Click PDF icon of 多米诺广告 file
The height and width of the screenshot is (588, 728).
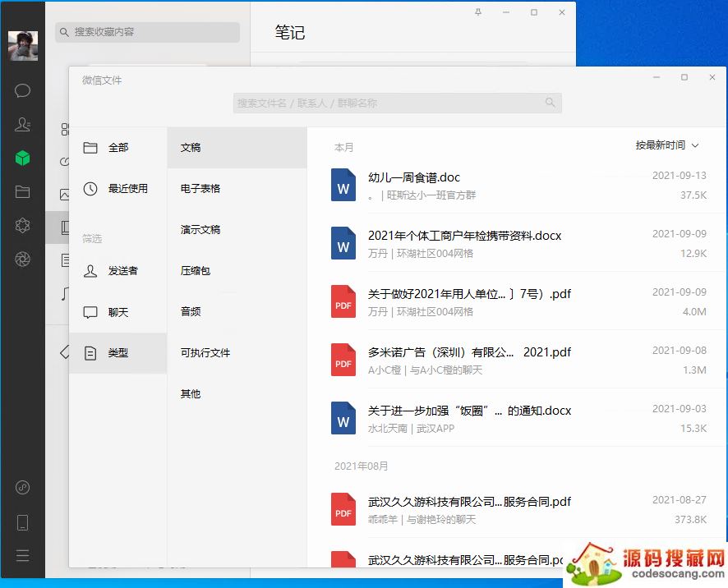(343, 360)
